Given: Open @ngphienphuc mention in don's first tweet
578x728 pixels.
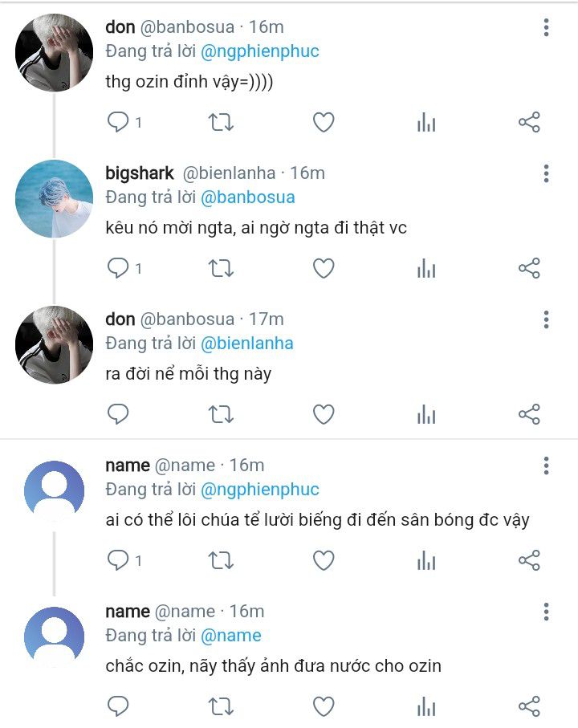Looking at the screenshot, I should [x=260, y=51].
